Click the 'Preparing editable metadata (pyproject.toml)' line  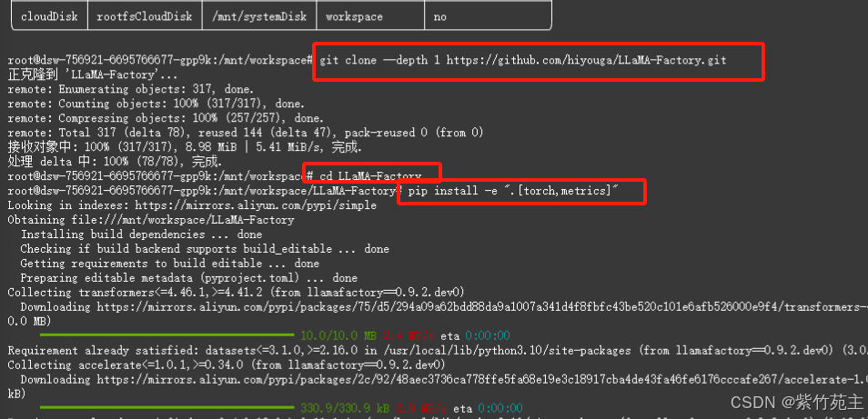[x=188, y=278]
